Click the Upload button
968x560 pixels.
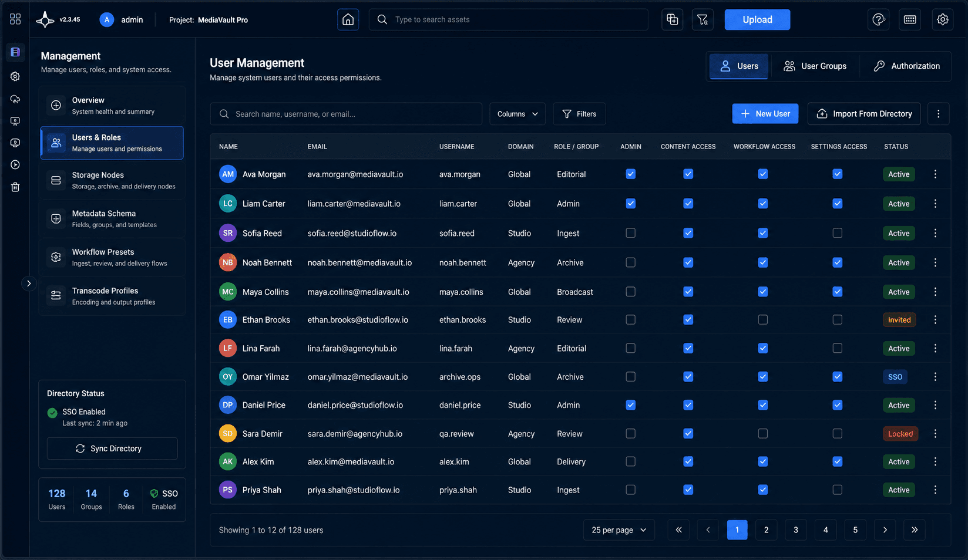coord(757,19)
